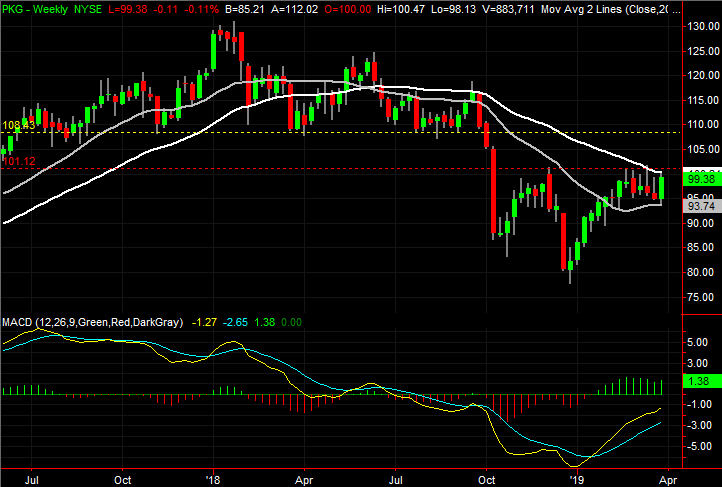Viewport: 722px width, 487px height.
Task: Select the green 1.38 tag on MACD axis
Action: (702, 381)
